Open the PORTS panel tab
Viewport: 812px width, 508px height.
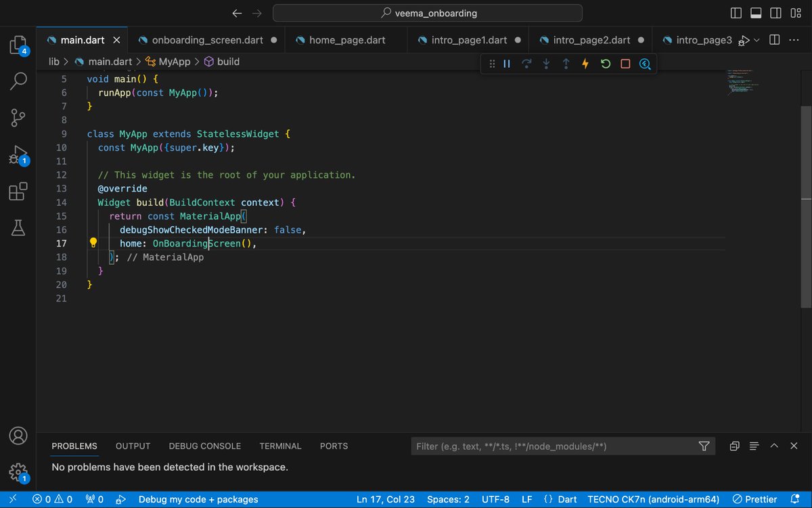click(x=334, y=446)
